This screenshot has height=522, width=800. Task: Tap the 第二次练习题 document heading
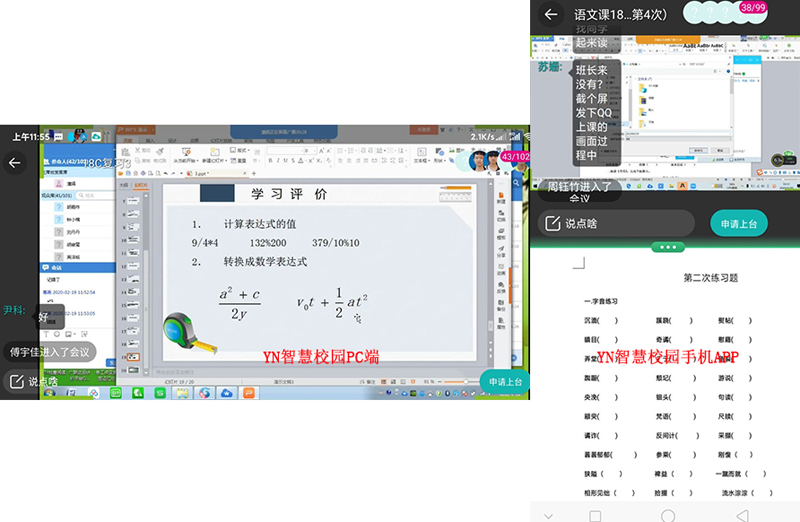click(x=710, y=277)
